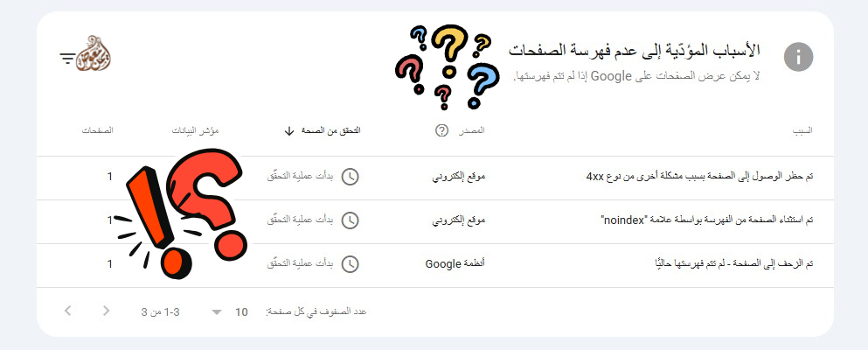Click the clock icon in the 4xx row
Screen dimensions: 868x350
tap(350, 177)
